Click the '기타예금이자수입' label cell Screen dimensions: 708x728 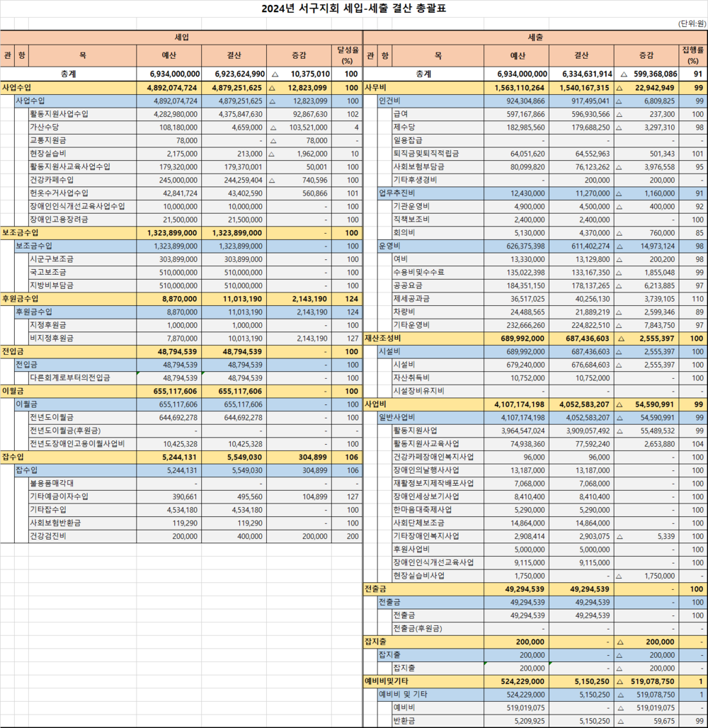click(x=83, y=496)
